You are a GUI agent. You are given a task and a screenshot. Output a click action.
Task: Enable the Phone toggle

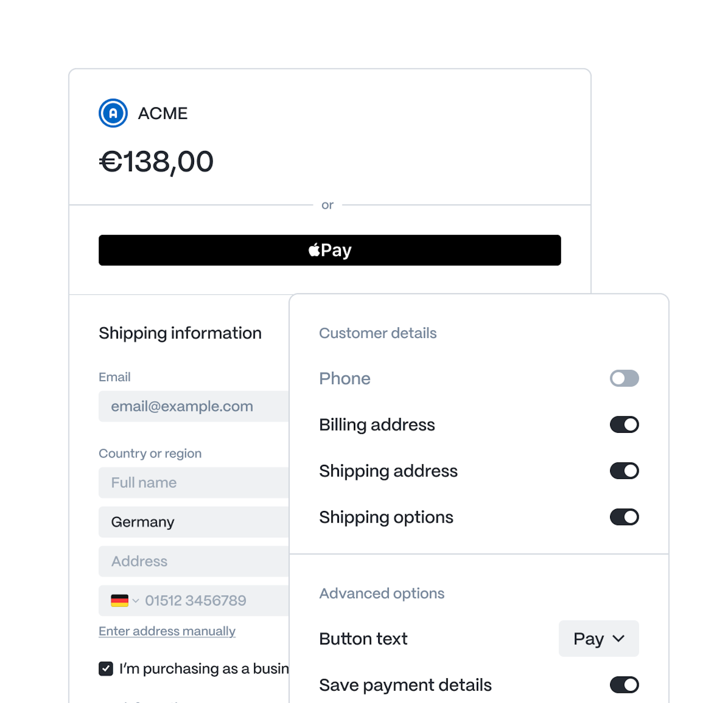(x=624, y=378)
